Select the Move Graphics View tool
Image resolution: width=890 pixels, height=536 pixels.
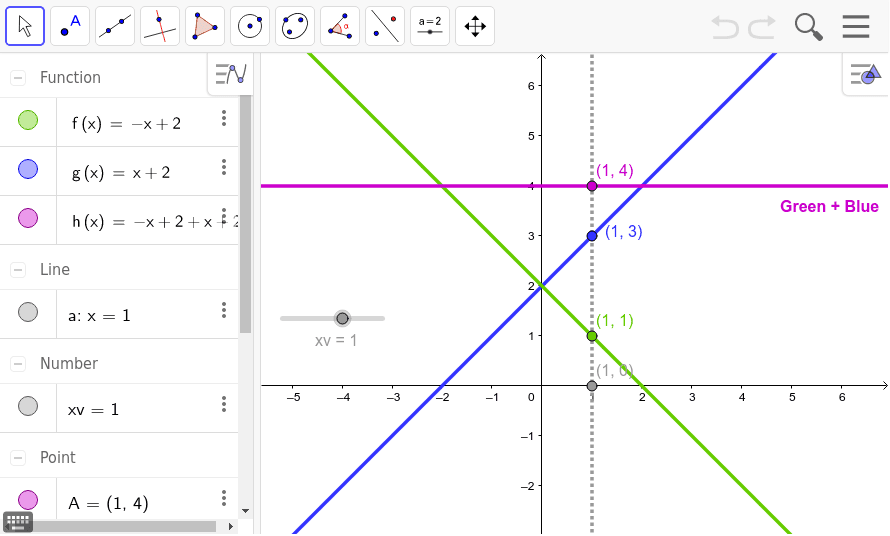pyautogui.click(x=475, y=26)
